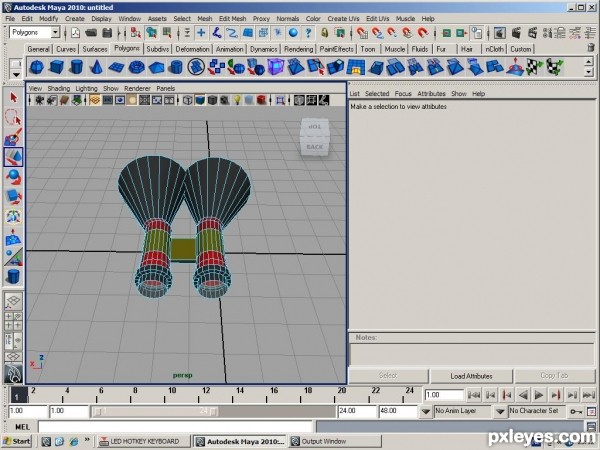Open the shelf options arrow menu
Image resolution: width=600 pixels, height=450 pixels.
pyautogui.click(x=16, y=74)
